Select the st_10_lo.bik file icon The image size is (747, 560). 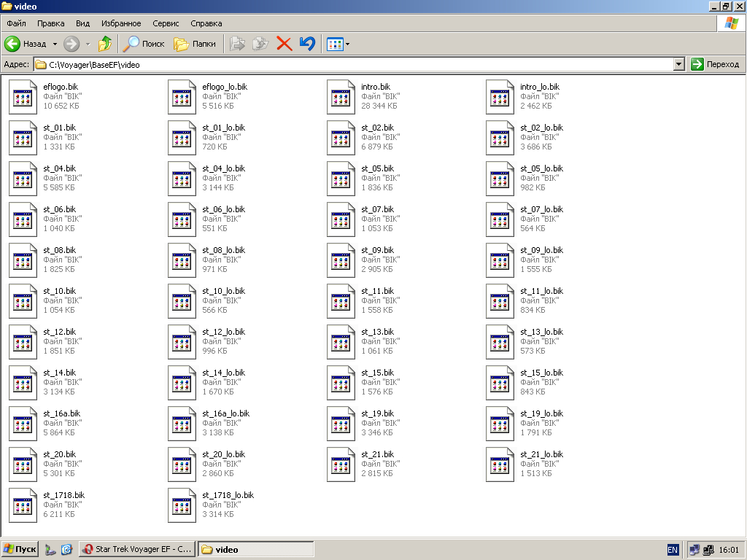pos(182,302)
